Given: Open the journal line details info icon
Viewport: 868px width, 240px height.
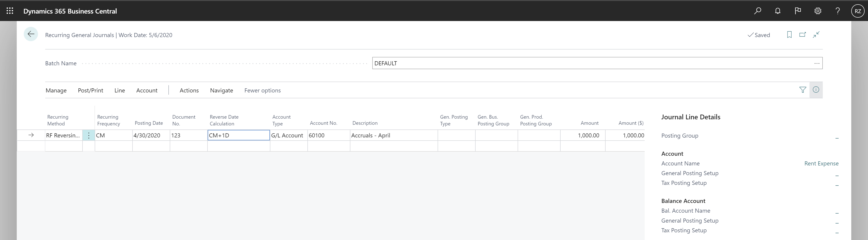Looking at the screenshot, I should (816, 90).
